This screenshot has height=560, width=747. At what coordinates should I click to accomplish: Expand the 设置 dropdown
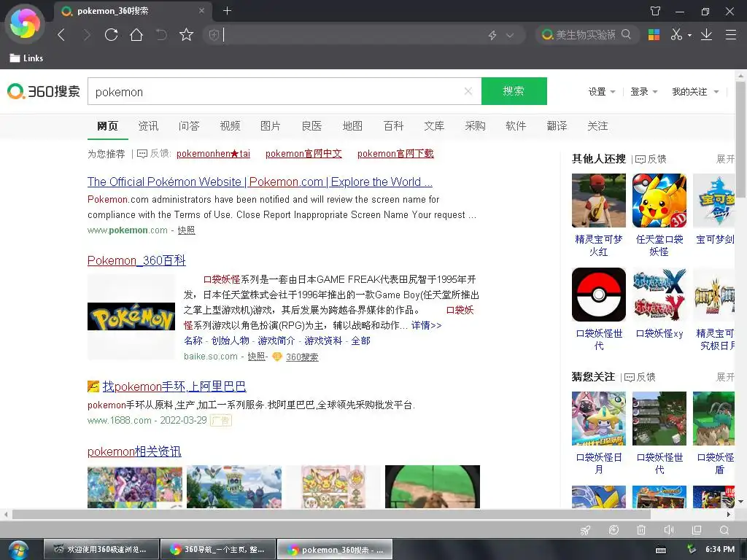602,91
